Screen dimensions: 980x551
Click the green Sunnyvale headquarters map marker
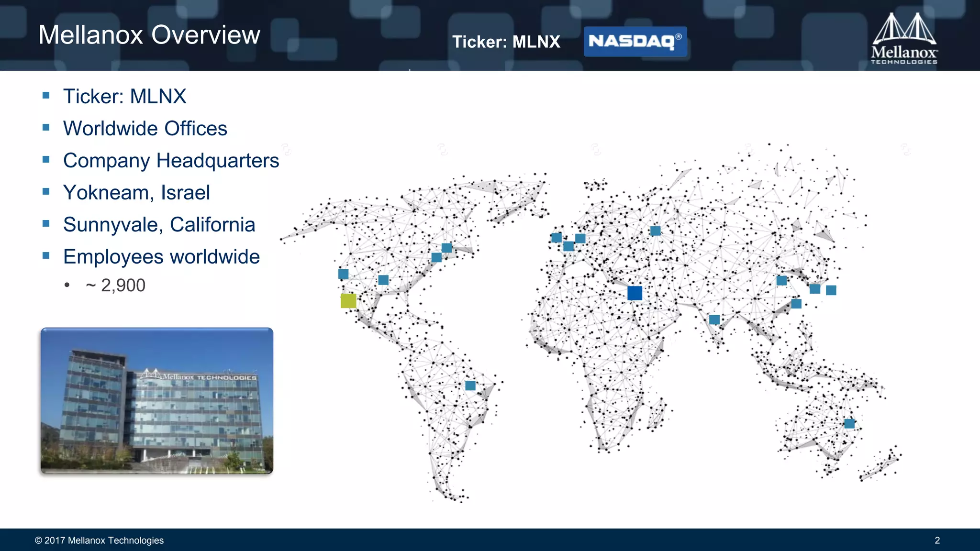point(348,301)
